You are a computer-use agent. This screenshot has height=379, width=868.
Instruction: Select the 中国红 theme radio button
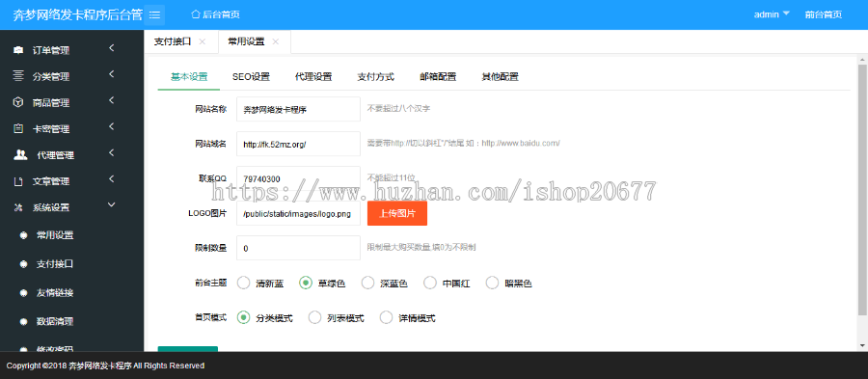[430, 283]
